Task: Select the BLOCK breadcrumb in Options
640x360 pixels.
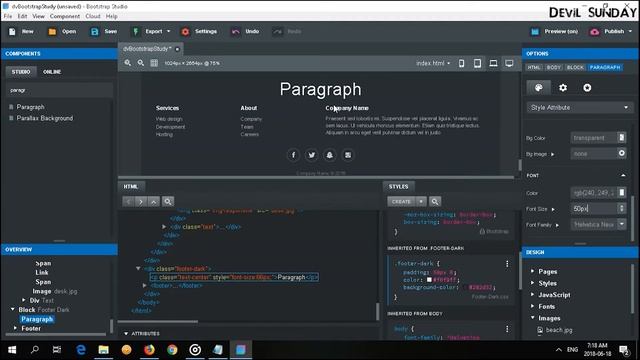Action: (x=575, y=67)
